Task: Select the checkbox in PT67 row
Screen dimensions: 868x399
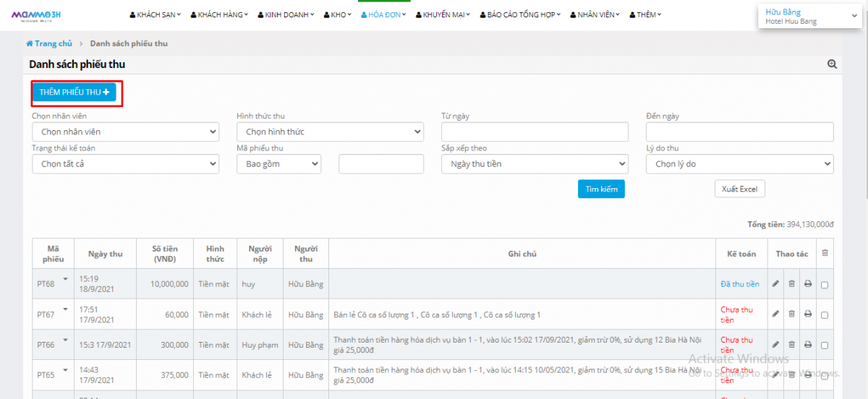Action: click(x=825, y=315)
